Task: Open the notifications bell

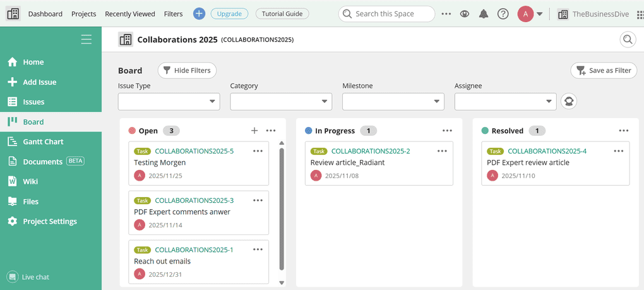Action: pos(484,14)
